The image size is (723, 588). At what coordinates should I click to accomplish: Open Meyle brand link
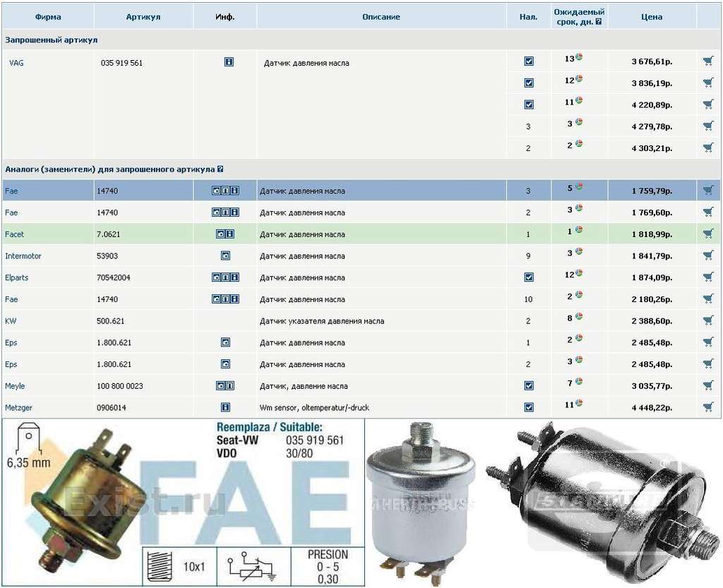pyautogui.click(x=15, y=385)
